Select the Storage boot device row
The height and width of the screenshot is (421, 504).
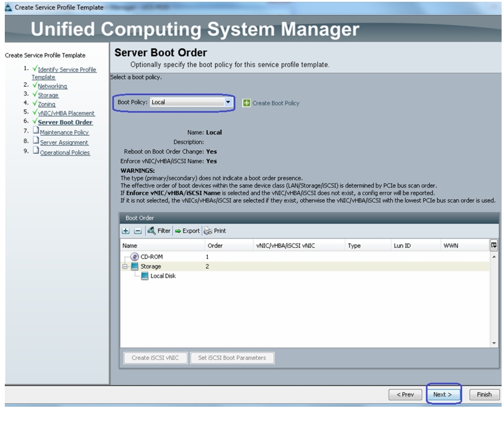[x=305, y=266]
